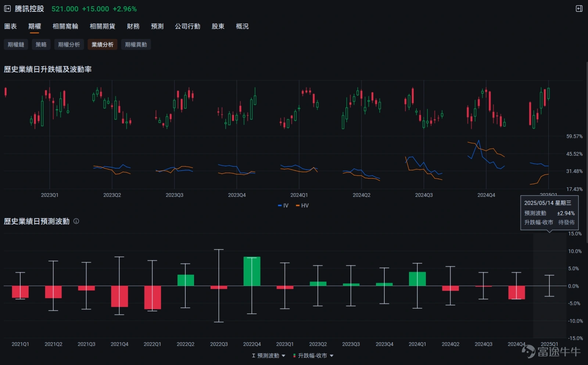This screenshot has width=588, height=365.
Task: Click the 521.000 stock price
Action: (x=65, y=9)
